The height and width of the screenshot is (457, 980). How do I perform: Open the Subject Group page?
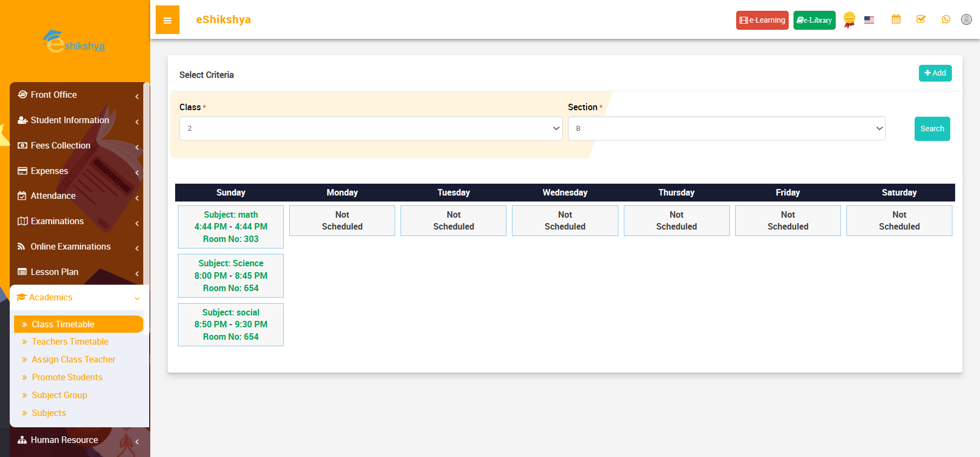click(59, 395)
